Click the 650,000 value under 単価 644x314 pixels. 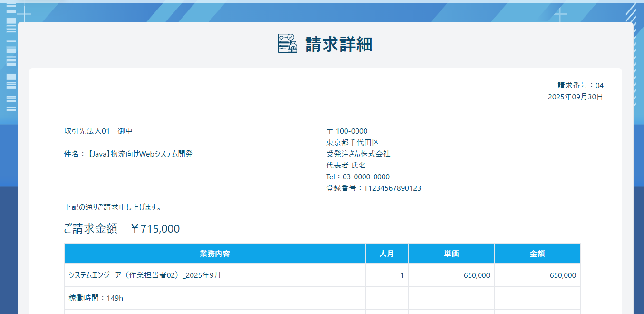point(477,275)
